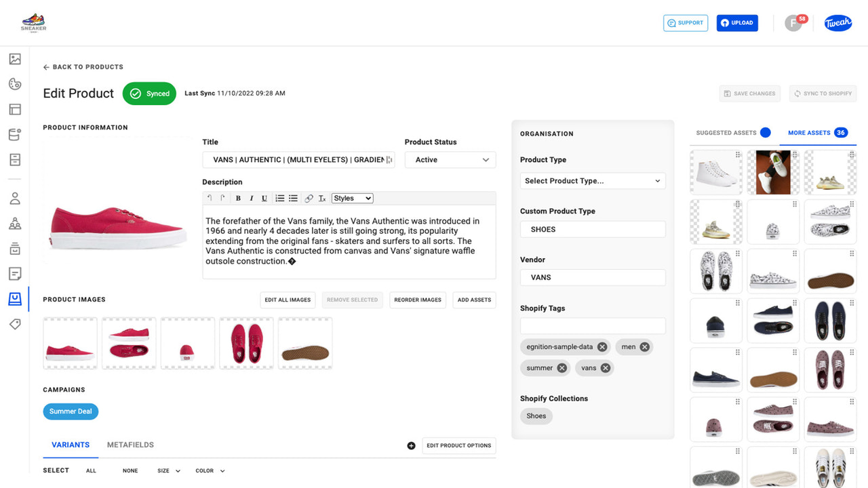Insert a link using the chain icon
The height and width of the screenshot is (488, 868).
point(309,198)
